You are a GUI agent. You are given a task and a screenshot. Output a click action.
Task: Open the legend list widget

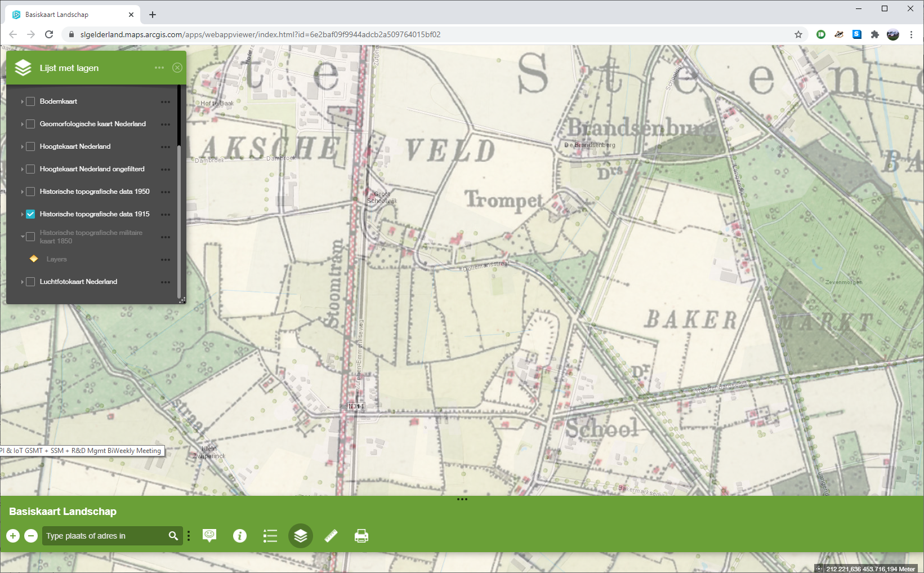pyautogui.click(x=270, y=536)
